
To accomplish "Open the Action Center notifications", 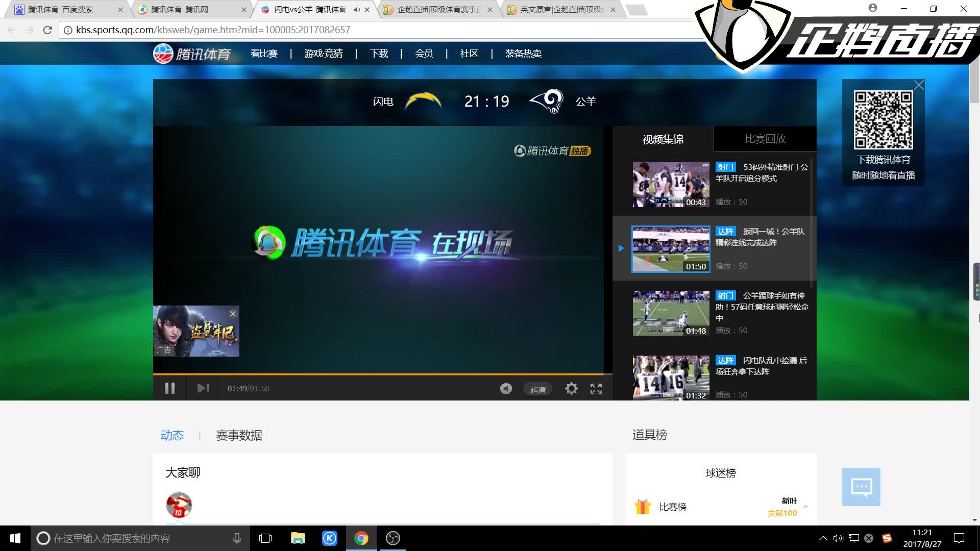I will point(959,538).
